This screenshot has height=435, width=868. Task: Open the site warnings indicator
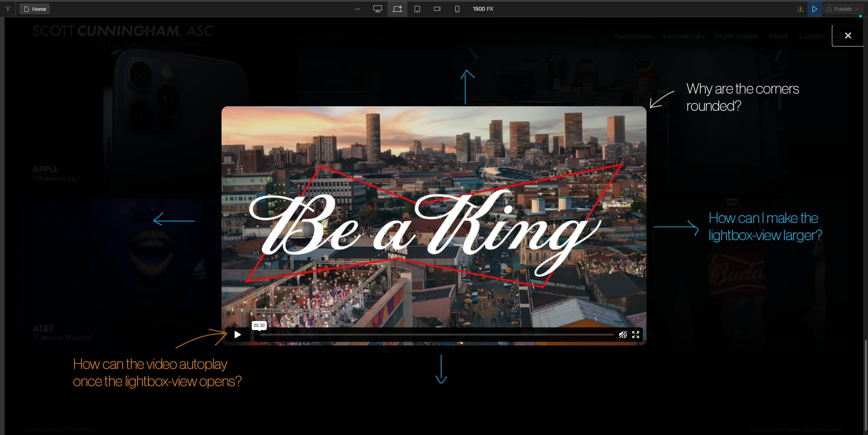pyautogui.click(x=800, y=9)
